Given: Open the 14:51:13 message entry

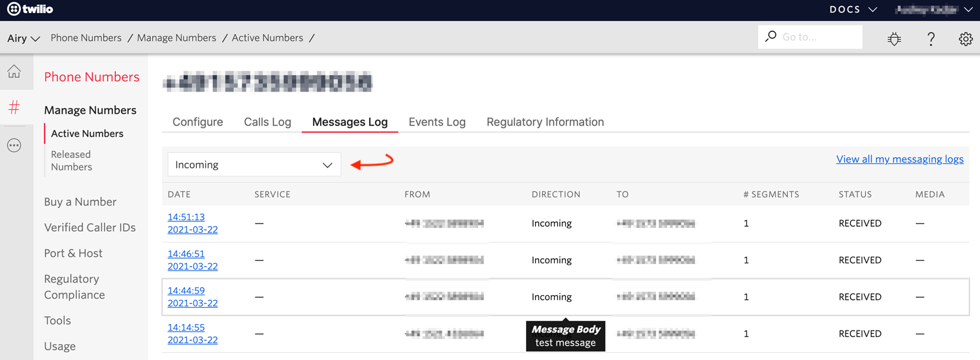Looking at the screenshot, I should point(186,217).
